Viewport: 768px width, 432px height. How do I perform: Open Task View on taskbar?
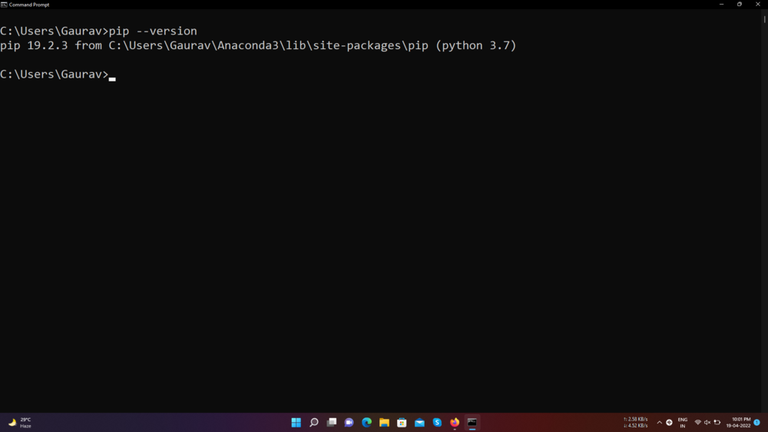tap(332, 422)
